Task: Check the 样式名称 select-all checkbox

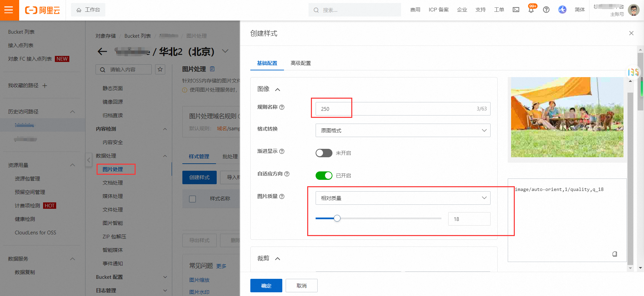Action: click(192, 199)
